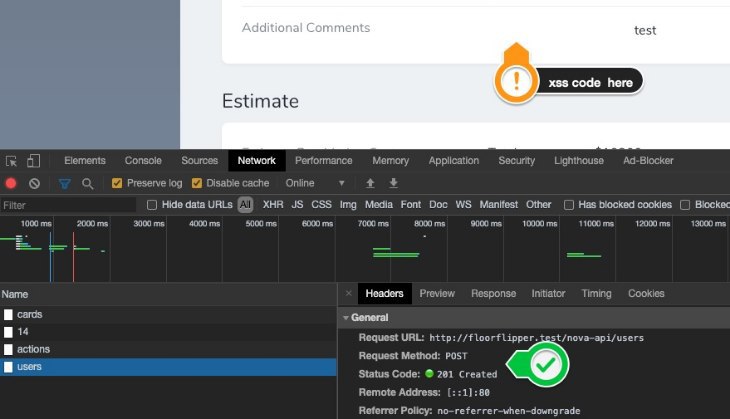Open the Performance tab
The height and width of the screenshot is (419, 730).
click(x=324, y=161)
